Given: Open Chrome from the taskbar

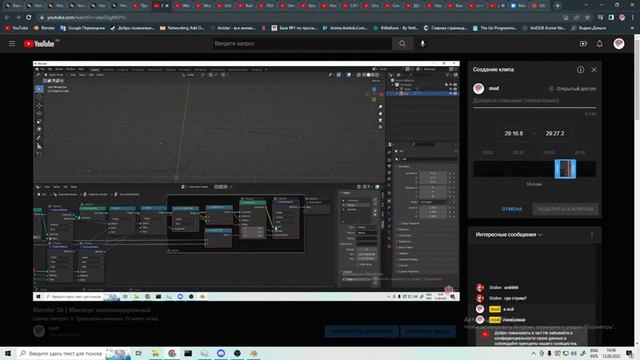Looking at the screenshot, I should pyautogui.click(x=172, y=353).
